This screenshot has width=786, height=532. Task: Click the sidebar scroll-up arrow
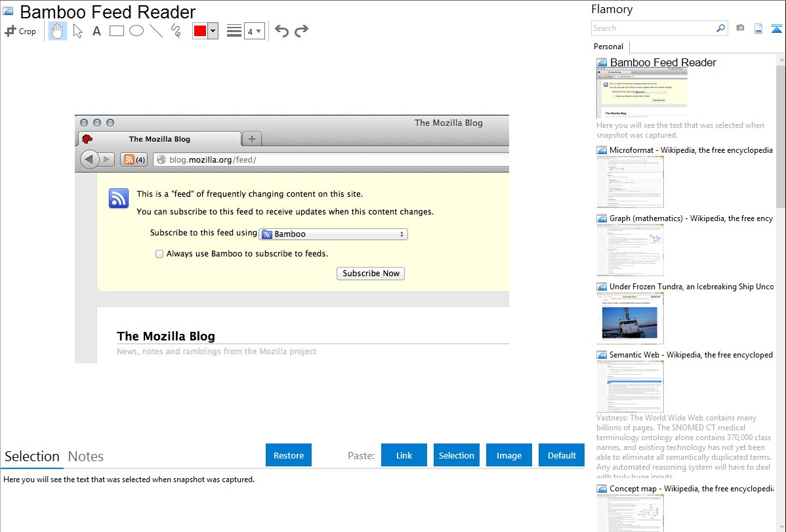[x=781, y=60]
